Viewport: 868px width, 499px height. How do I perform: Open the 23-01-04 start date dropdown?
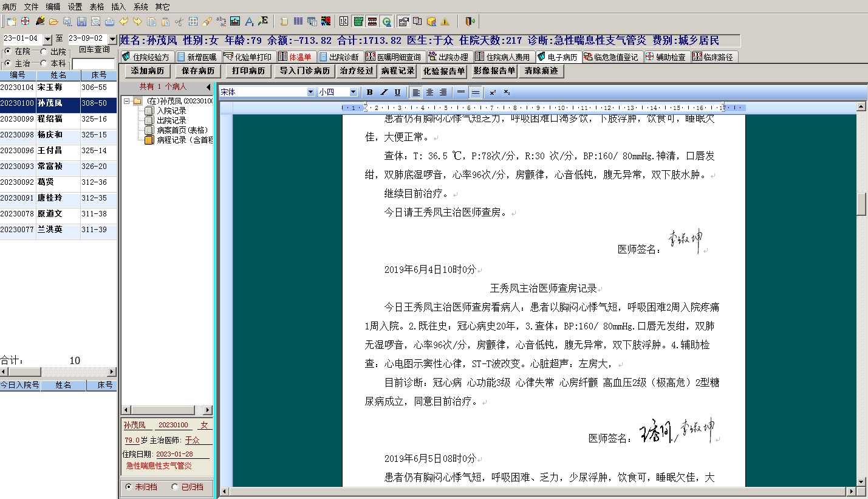click(x=47, y=39)
